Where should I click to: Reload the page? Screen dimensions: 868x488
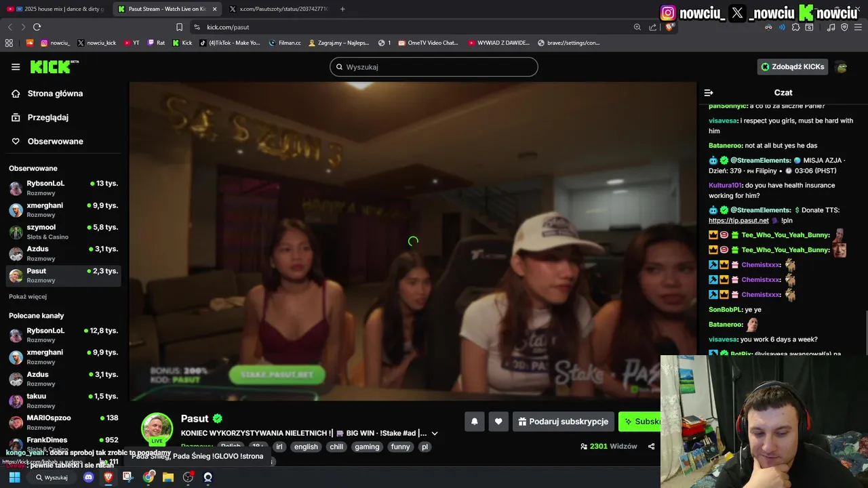tap(37, 27)
